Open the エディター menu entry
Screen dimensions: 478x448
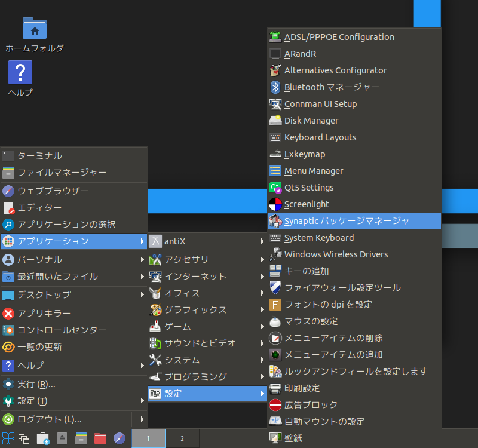click(74, 207)
